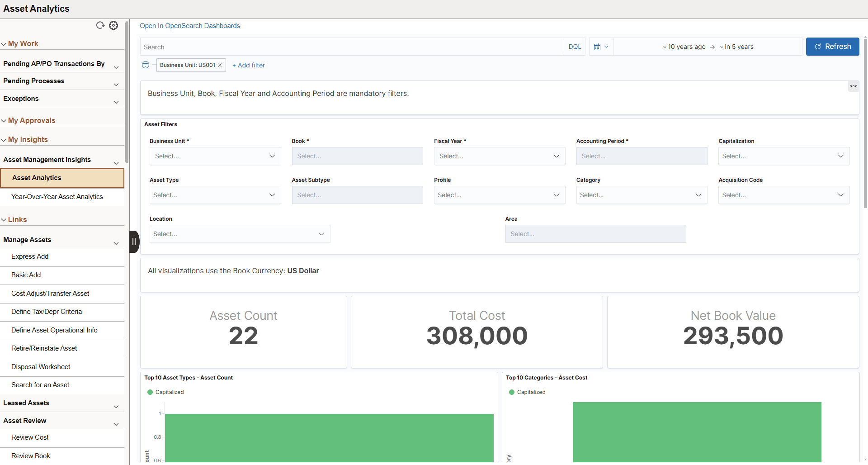Click the panel options ellipsis icon on the banner
This screenshot has height=465, width=868.
coord(854,86)
